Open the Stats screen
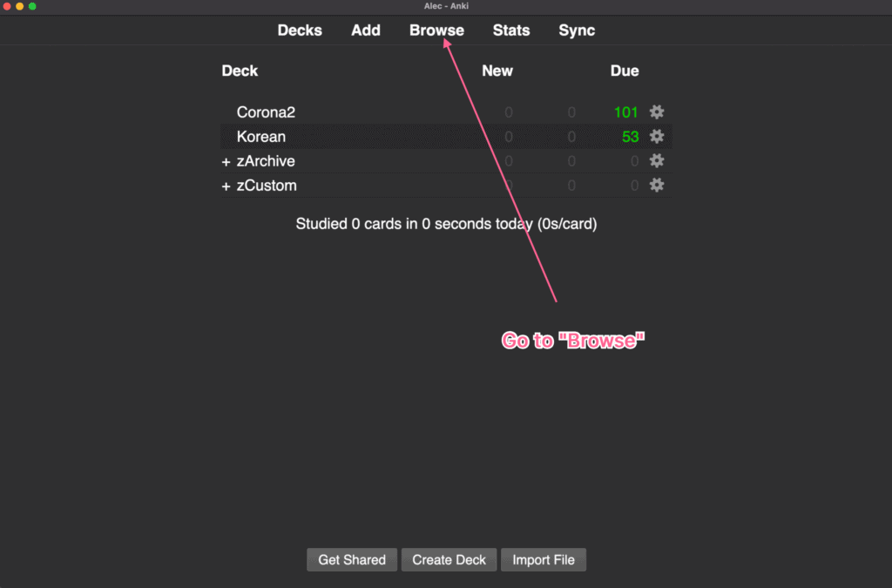 [511, 30]
